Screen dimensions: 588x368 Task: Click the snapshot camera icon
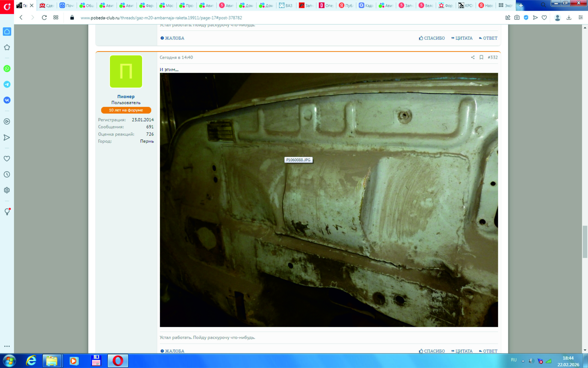(x=517, y=18)
